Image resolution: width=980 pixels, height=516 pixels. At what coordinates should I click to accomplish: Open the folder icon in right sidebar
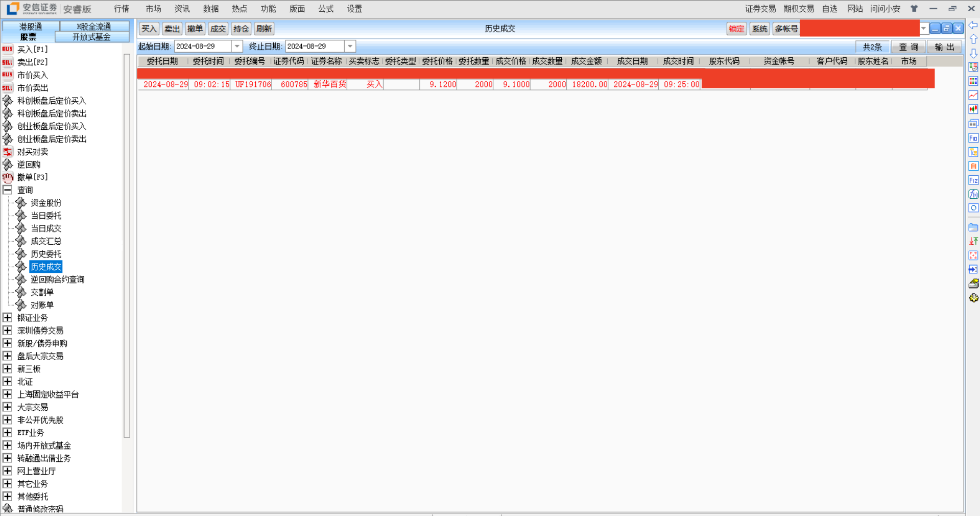tap(973, 227)
